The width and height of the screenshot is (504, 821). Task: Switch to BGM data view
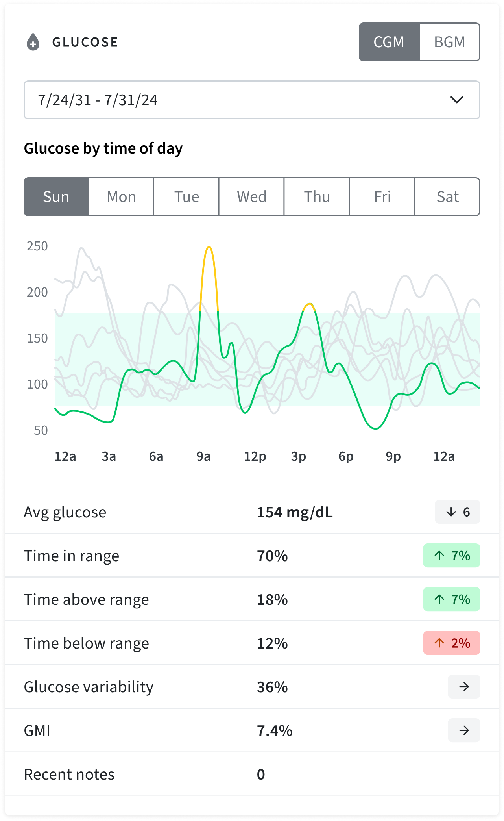click(x=450, y=42)
